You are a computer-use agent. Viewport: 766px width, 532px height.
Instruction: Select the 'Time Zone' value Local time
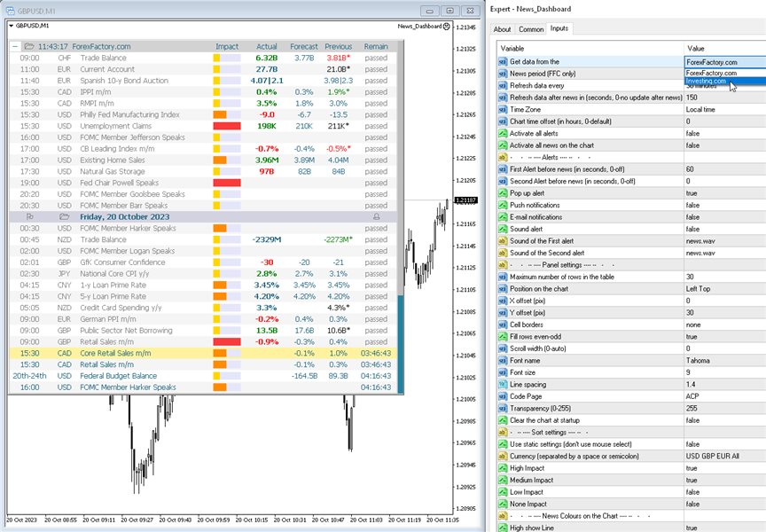700,109
